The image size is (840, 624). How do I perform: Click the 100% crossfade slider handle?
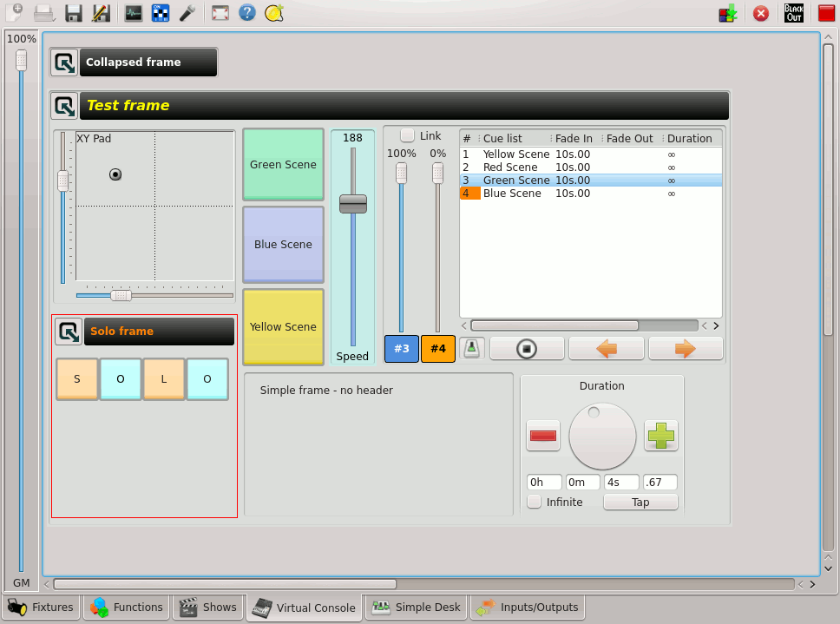401,173
